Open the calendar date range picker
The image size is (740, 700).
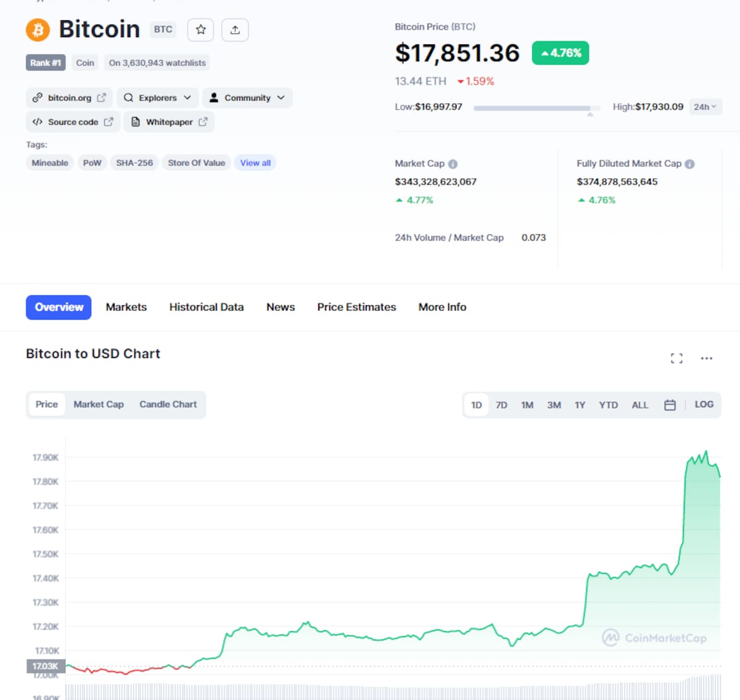pos(670,405)
